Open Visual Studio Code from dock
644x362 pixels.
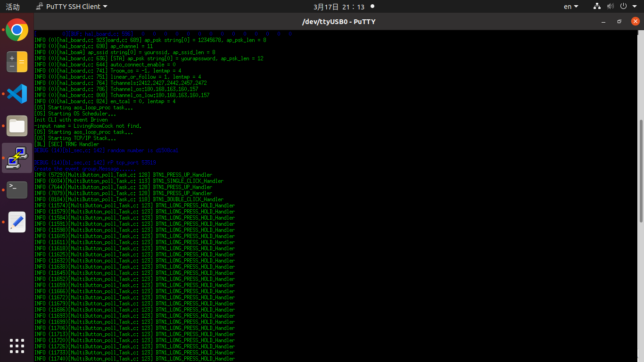pyautogui.click(x=17, y=94)
